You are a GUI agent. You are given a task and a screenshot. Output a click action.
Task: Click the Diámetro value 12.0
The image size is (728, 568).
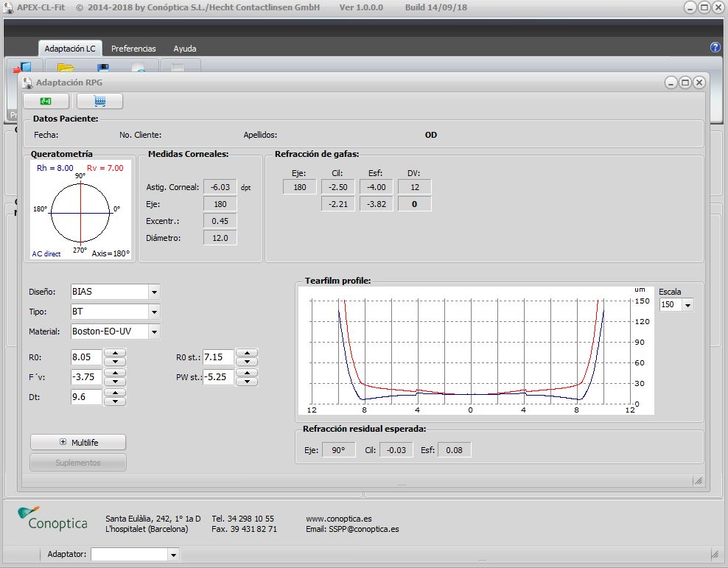tap(220, 238)
